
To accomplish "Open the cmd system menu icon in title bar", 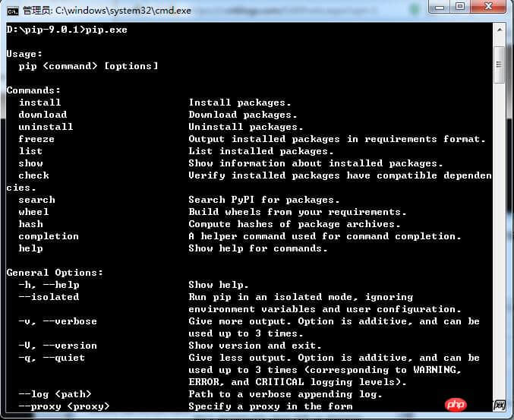I will click(x=12, y=11).
